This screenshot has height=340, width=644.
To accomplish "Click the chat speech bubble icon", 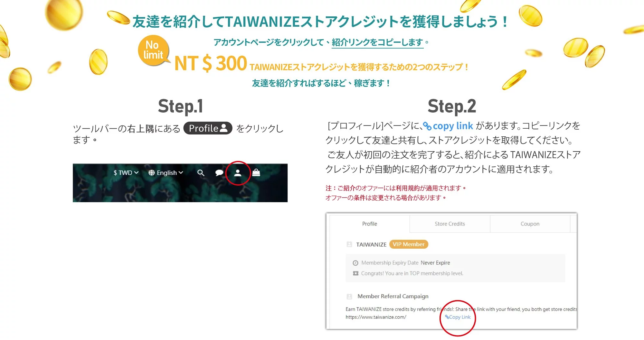I will (x=219, y=173).
